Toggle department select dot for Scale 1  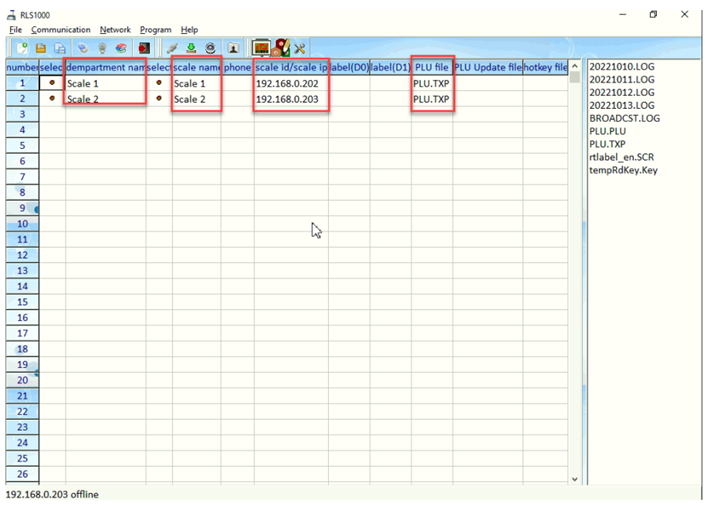(x=52, y=83)
